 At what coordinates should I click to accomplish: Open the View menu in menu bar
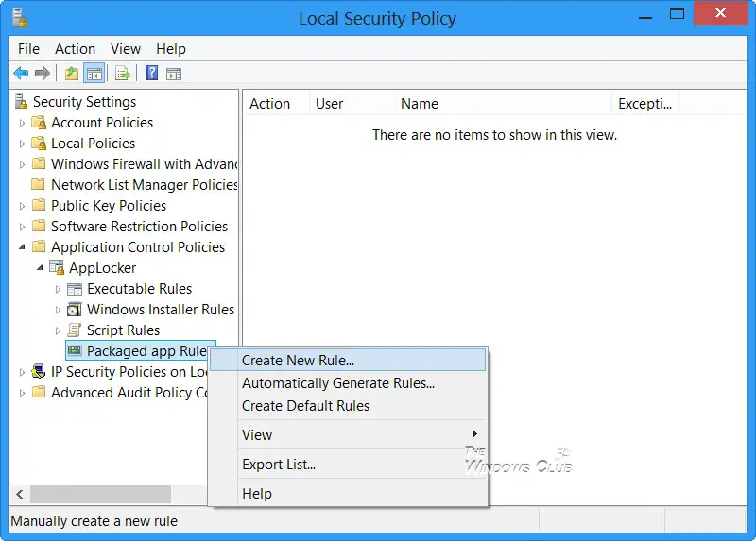[126, 49]
